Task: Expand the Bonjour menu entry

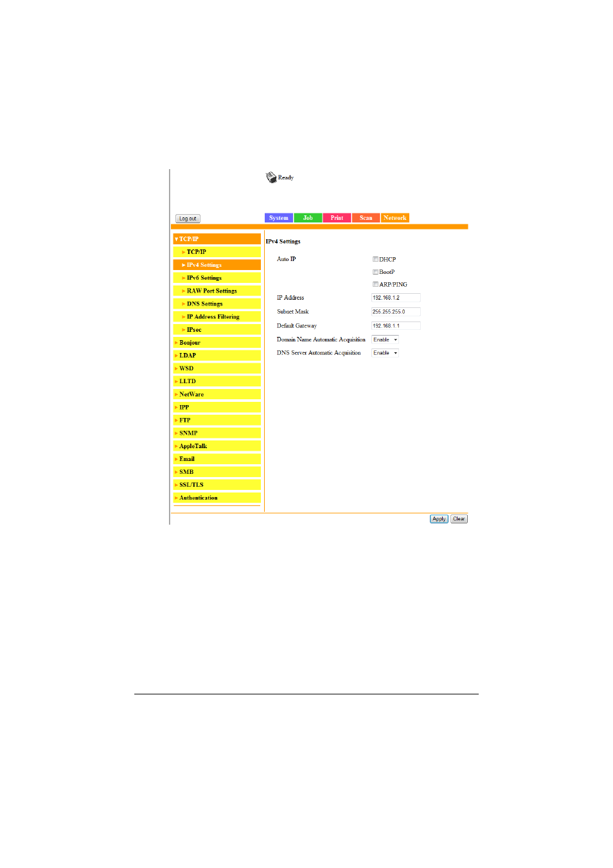Action: click(x=217, y=343)
